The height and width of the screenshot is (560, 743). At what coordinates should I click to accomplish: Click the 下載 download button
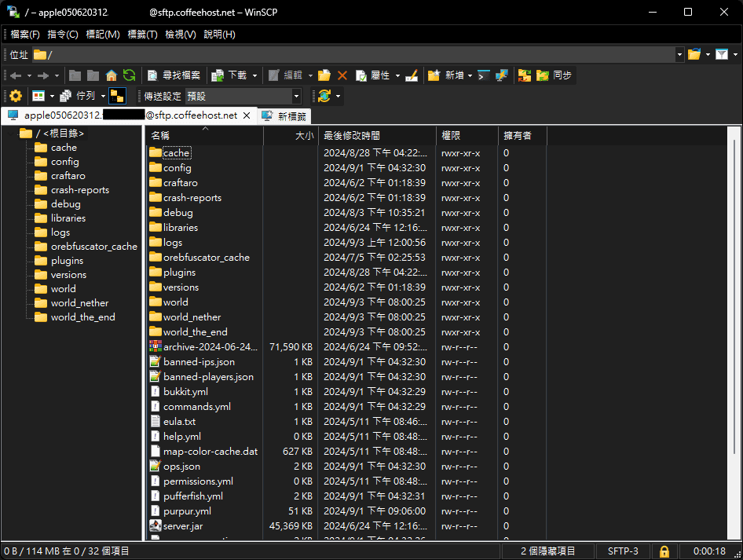[230, 75]
